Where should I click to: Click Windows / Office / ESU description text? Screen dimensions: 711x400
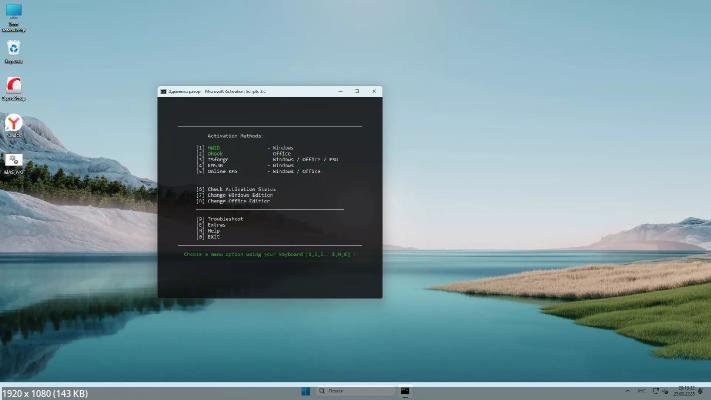click(x=305, y=160)
